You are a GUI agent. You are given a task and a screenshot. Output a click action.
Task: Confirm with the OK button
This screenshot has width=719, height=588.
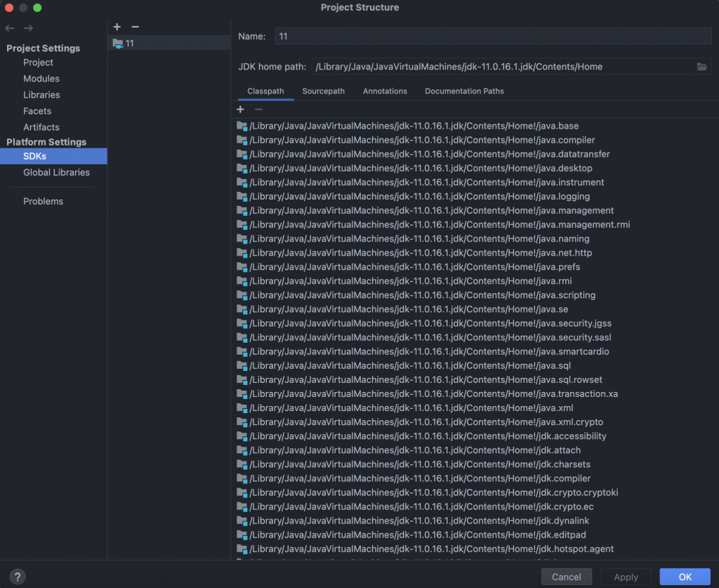coord(685,577)
